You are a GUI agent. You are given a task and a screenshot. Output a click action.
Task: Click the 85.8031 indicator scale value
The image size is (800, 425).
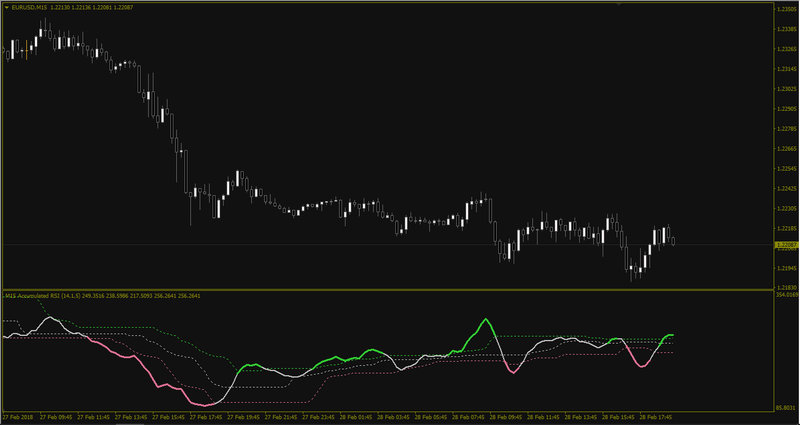tap(786, 408)
